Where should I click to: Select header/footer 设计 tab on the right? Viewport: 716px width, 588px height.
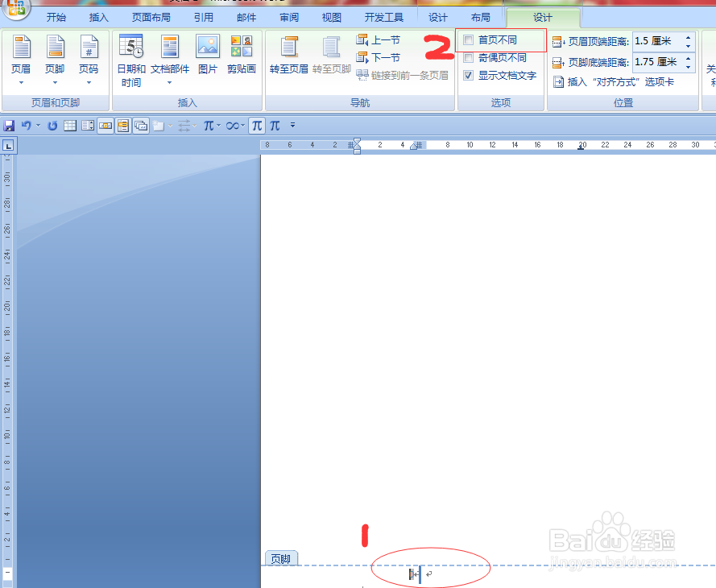point(543,18)
